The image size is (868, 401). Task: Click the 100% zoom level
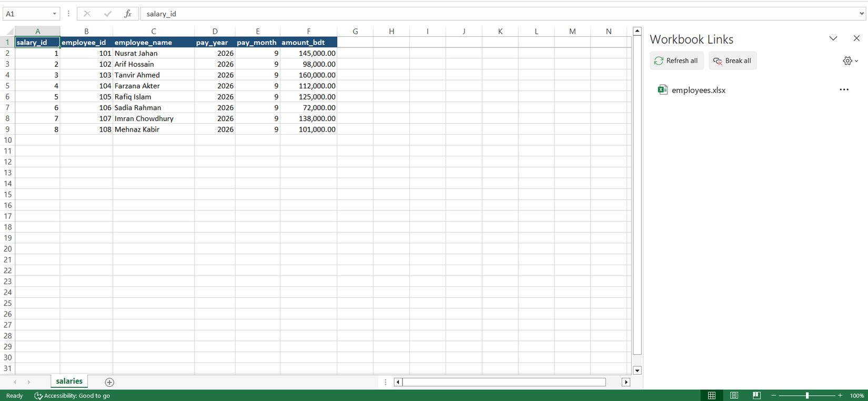click(x=857, y=396)
